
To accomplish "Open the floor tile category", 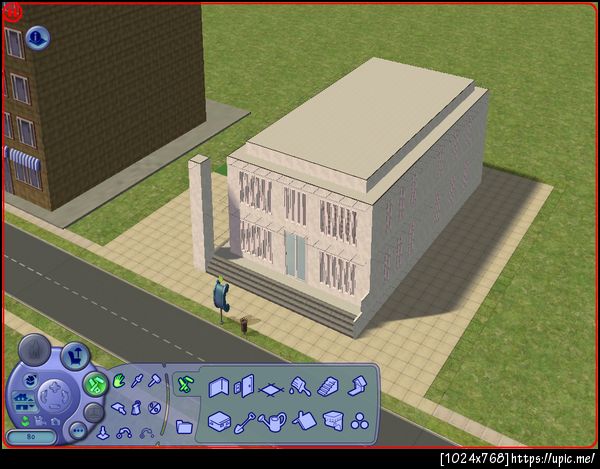I will click(x=272, y=390).
